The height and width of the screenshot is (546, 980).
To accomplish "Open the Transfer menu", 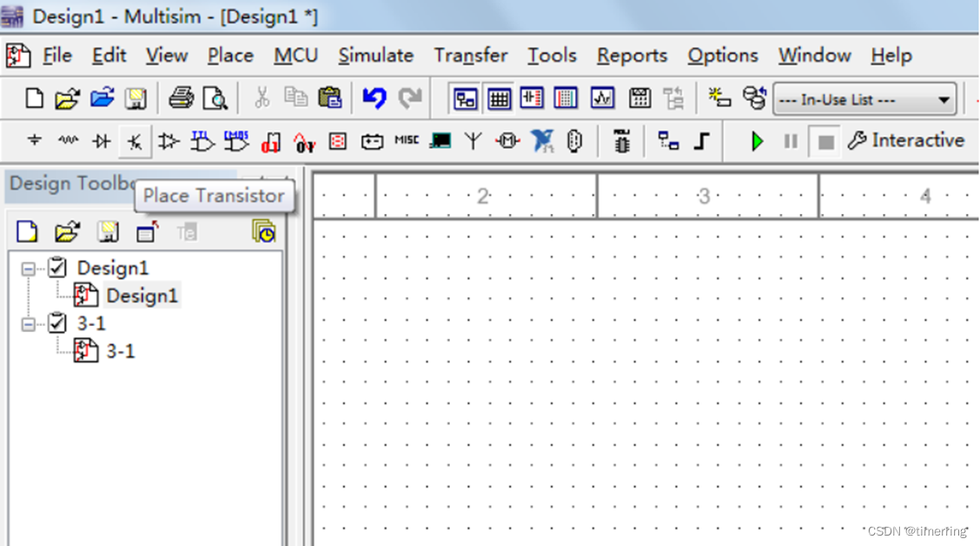I will point(471,56).
